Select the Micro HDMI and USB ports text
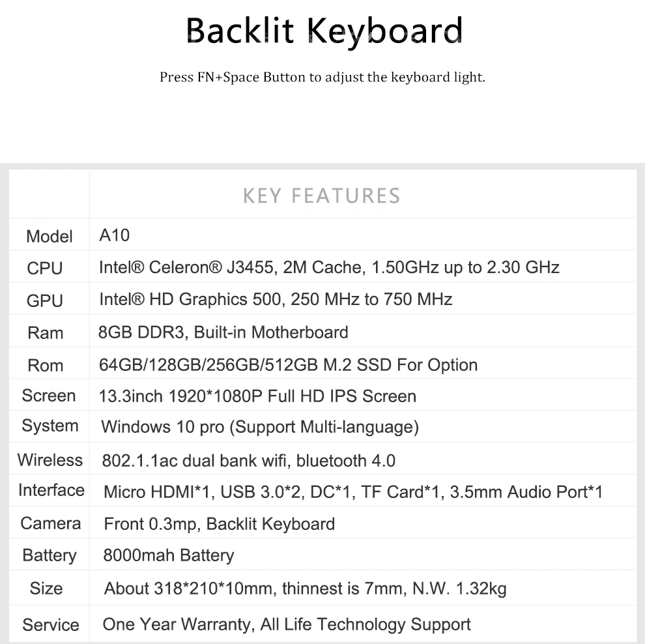The height and width of the screenshot is (644, 645). pos(353,492)
